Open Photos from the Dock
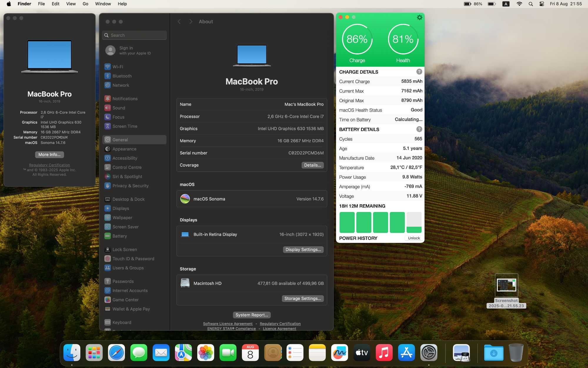 click(206, 352)
